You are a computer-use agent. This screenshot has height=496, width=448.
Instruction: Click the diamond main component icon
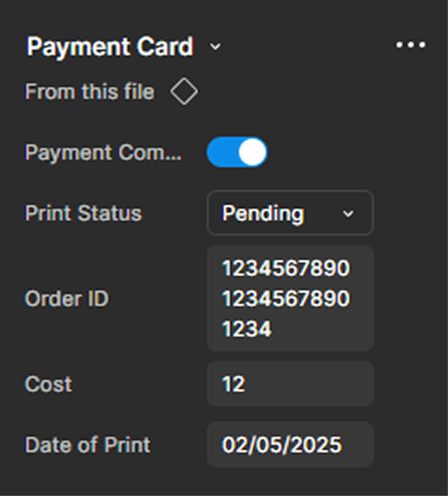[x=184, y=92]
